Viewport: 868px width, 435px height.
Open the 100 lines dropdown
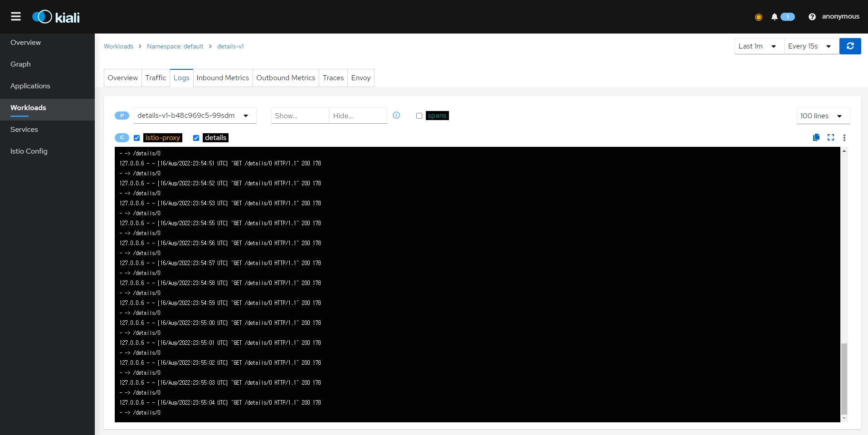coord(823,116)
